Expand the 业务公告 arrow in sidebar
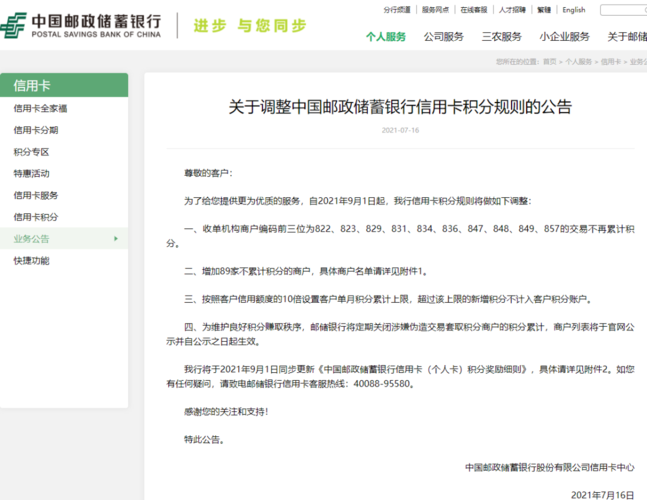Screen dimensions: 647x500 [116, 239]
